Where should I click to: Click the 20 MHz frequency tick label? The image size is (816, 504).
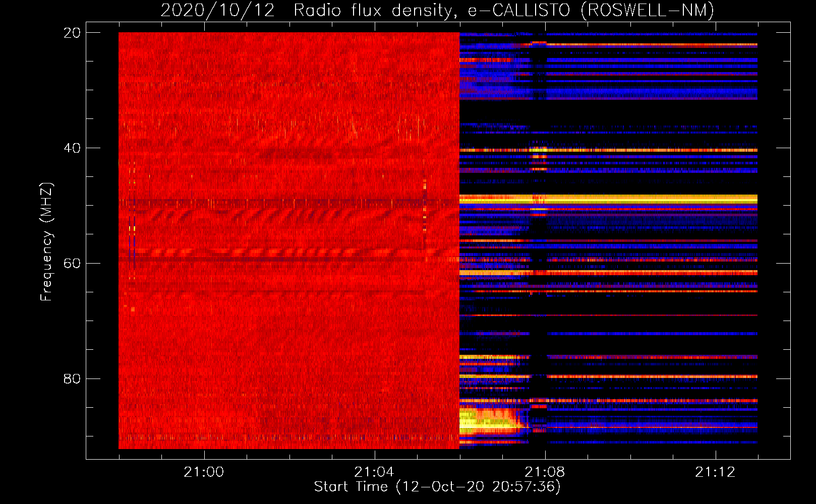tap(72, 33)
